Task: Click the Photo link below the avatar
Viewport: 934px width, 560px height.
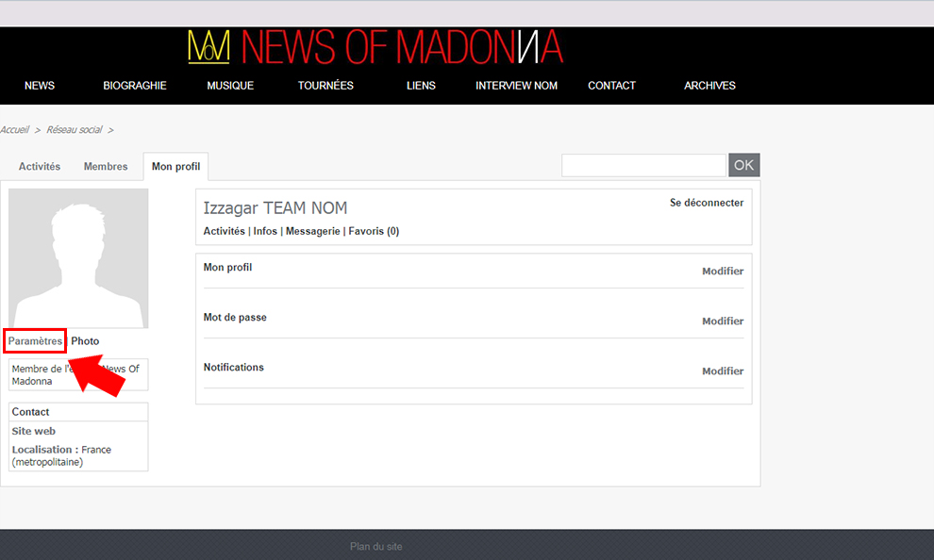Action: click(85, 341)
